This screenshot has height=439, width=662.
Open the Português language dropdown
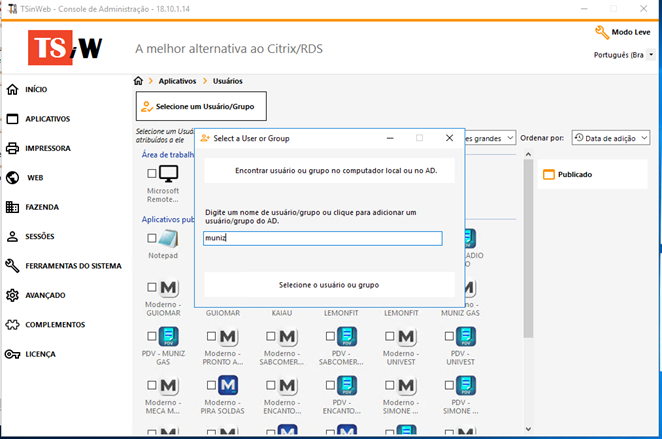coord(620,55)
